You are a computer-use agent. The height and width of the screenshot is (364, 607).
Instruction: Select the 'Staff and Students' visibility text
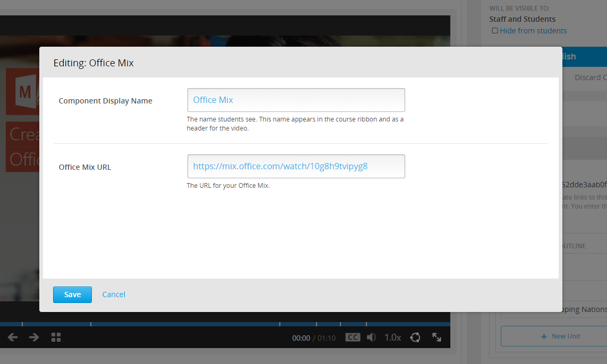522,19
